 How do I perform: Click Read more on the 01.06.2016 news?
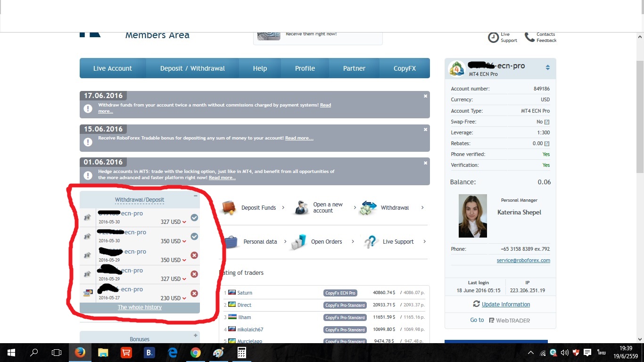click(222, 178)
